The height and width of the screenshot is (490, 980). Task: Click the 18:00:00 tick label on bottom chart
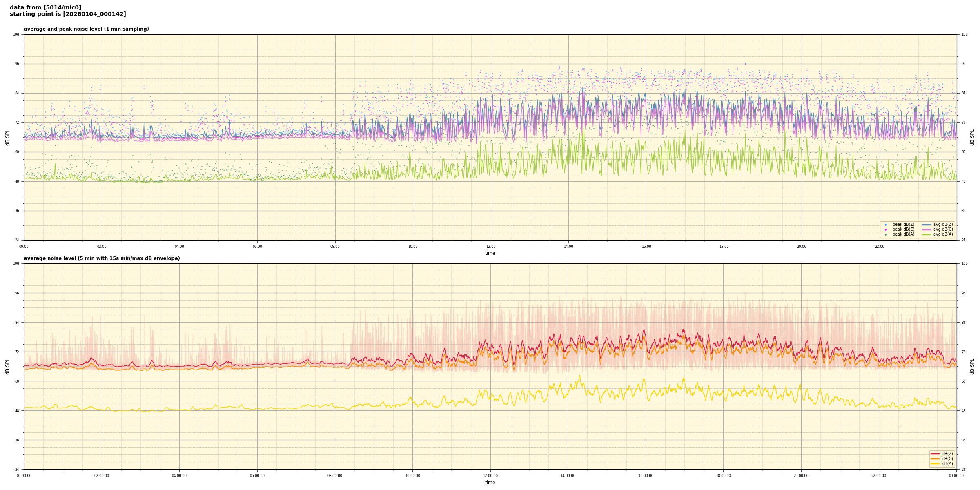723,476
